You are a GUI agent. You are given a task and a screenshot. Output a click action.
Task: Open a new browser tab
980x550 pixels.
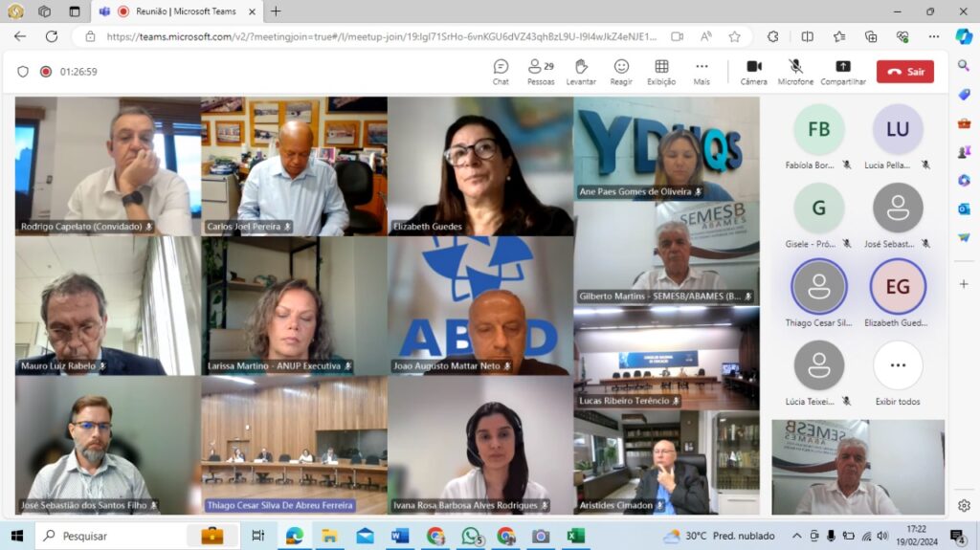pos(276,11)
